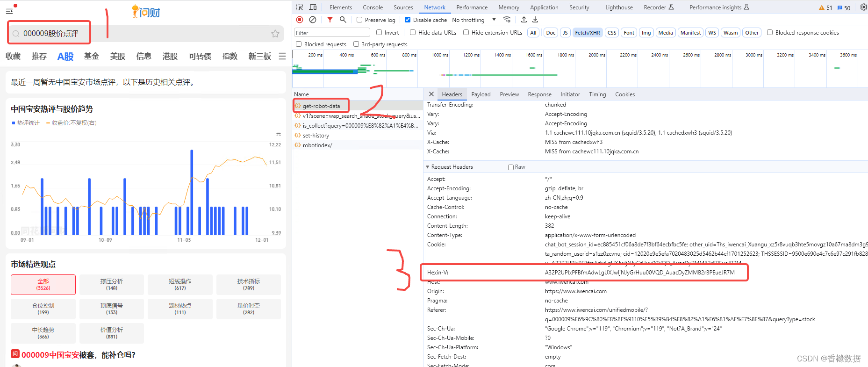Show the Response tab
Viewport: 868px width, 367px height.
click(539, 94)
